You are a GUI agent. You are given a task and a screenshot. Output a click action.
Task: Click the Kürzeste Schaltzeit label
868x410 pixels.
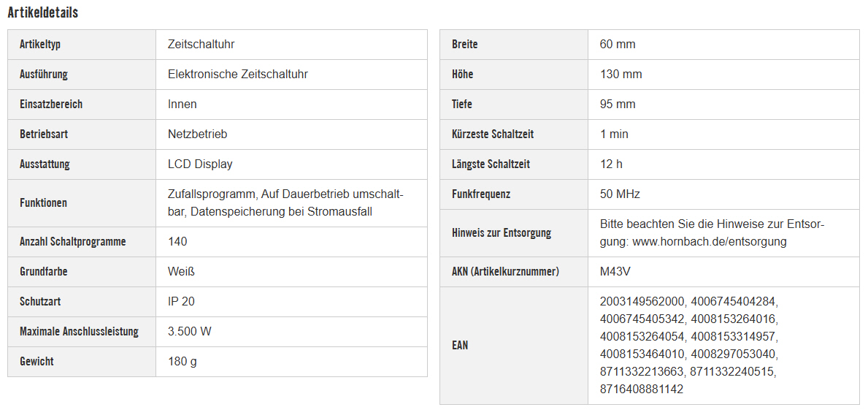[493, 134]
